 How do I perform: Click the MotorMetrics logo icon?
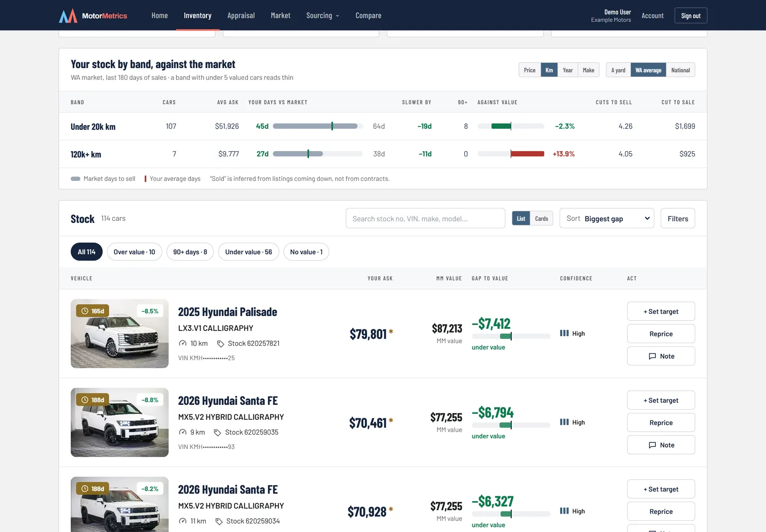(68, 16)
